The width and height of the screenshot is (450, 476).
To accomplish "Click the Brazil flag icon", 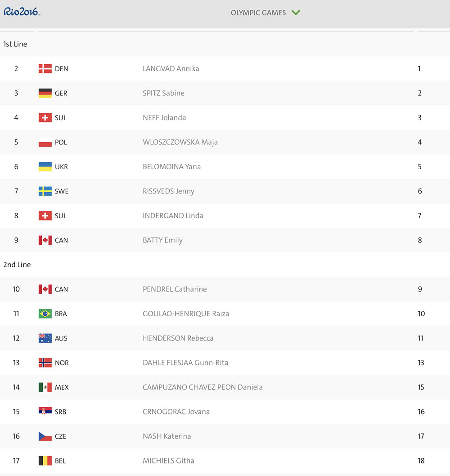I will pyautogui.click(x=45, y=314).
